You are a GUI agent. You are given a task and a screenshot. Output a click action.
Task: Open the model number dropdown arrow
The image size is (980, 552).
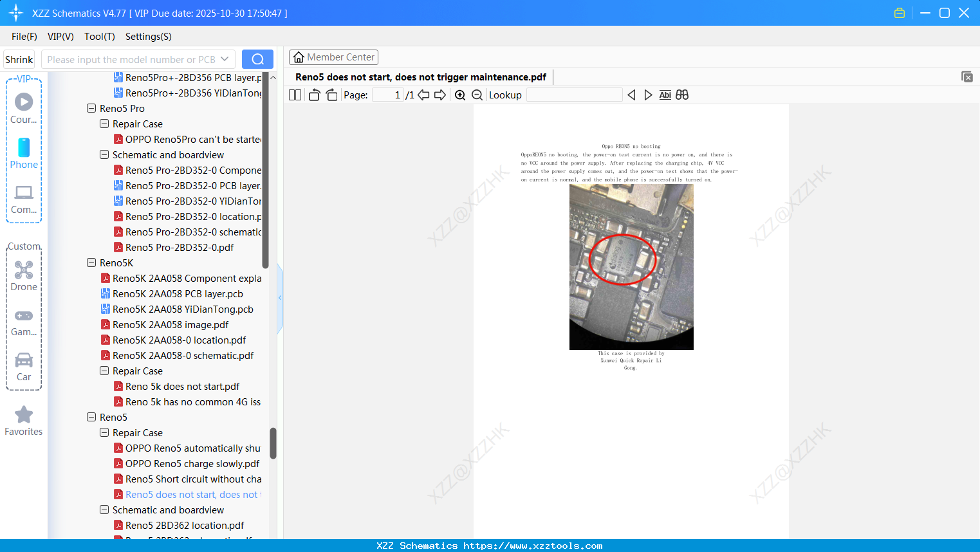[x=225, y=59]
